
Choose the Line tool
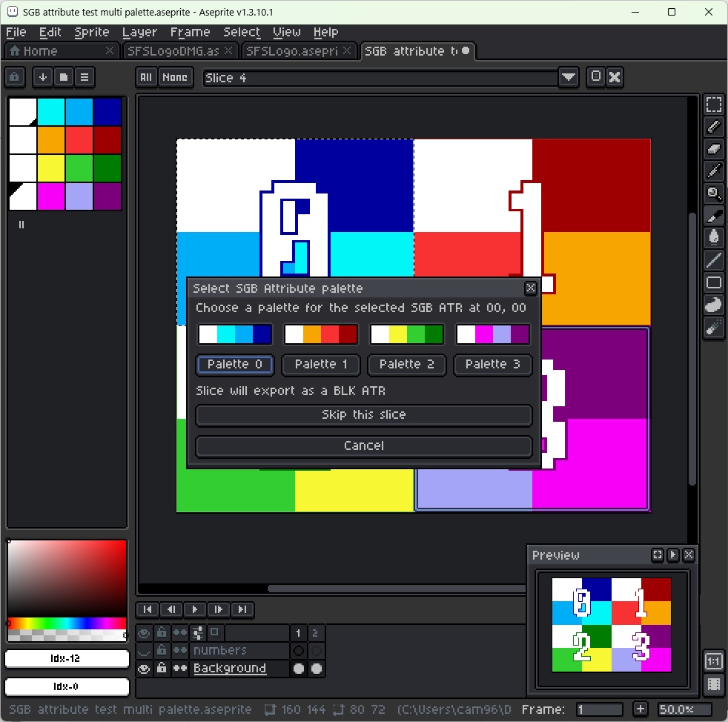coord(714,260)
